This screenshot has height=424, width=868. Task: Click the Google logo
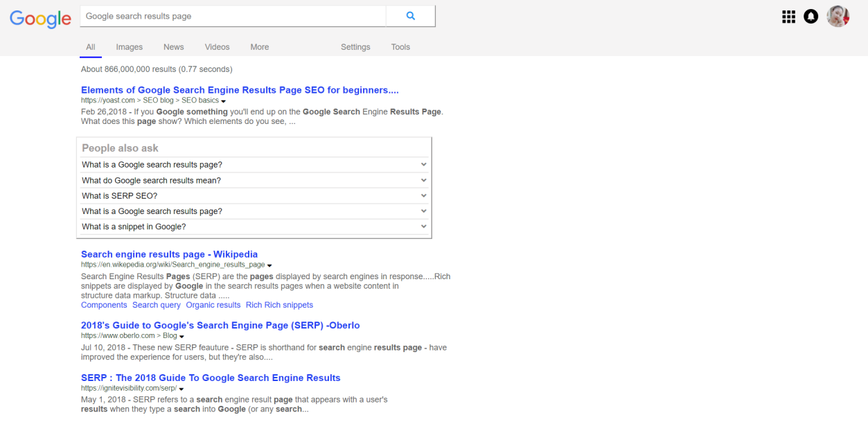(40, 18)
